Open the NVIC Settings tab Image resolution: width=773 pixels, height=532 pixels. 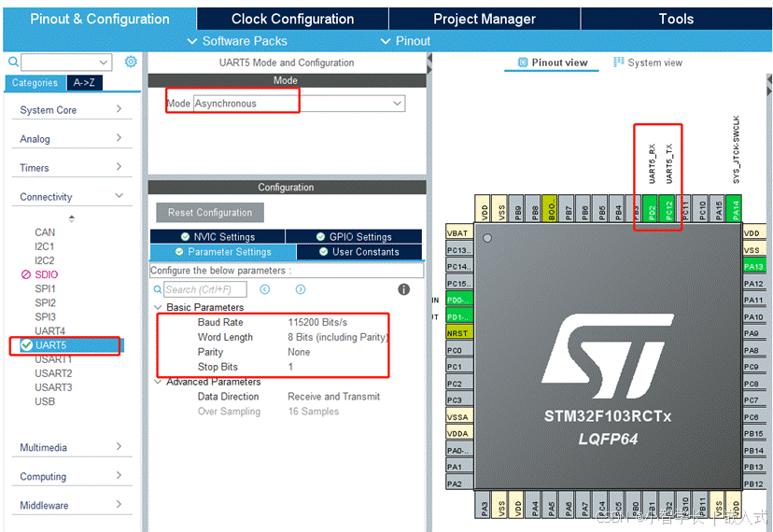(218, 237)
